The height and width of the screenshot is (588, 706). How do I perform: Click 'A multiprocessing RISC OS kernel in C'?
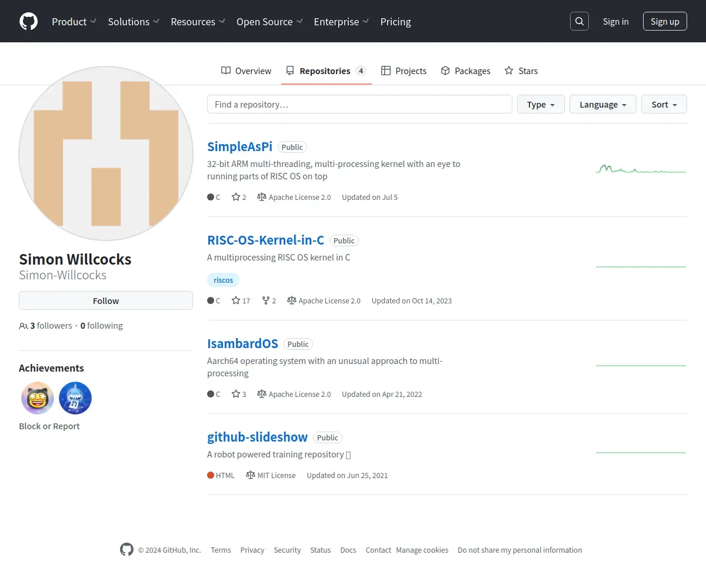(279, 257)
